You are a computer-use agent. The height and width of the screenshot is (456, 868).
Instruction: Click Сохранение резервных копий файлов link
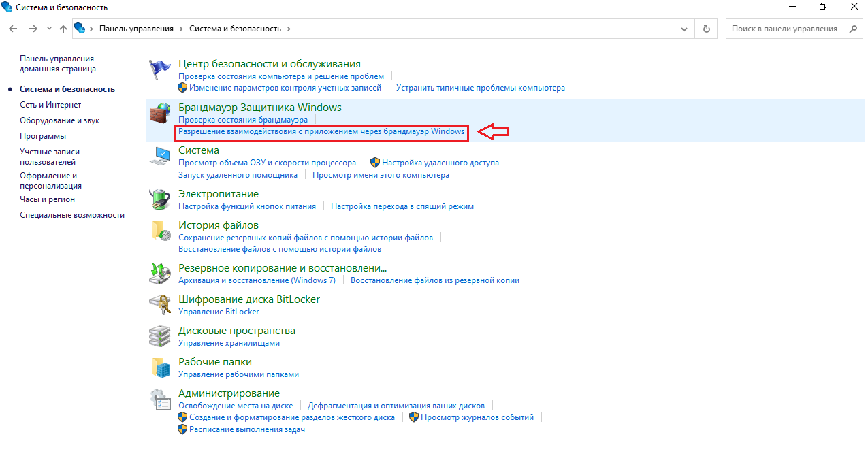click(306, 238)
